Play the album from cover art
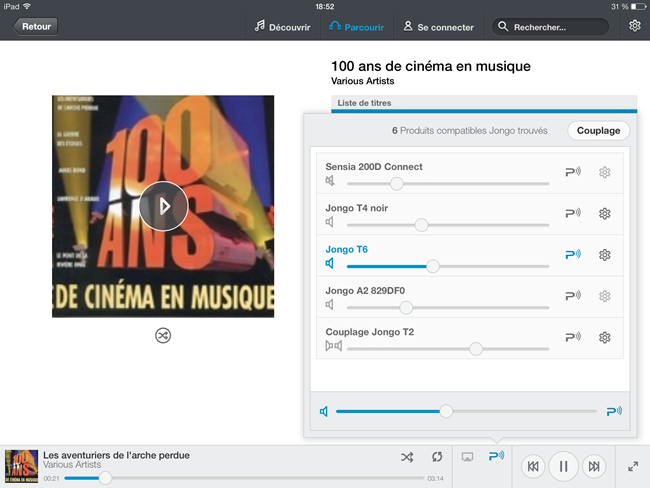Image resolution: width=650 pixels, height=488 pixels. point(163,206)
